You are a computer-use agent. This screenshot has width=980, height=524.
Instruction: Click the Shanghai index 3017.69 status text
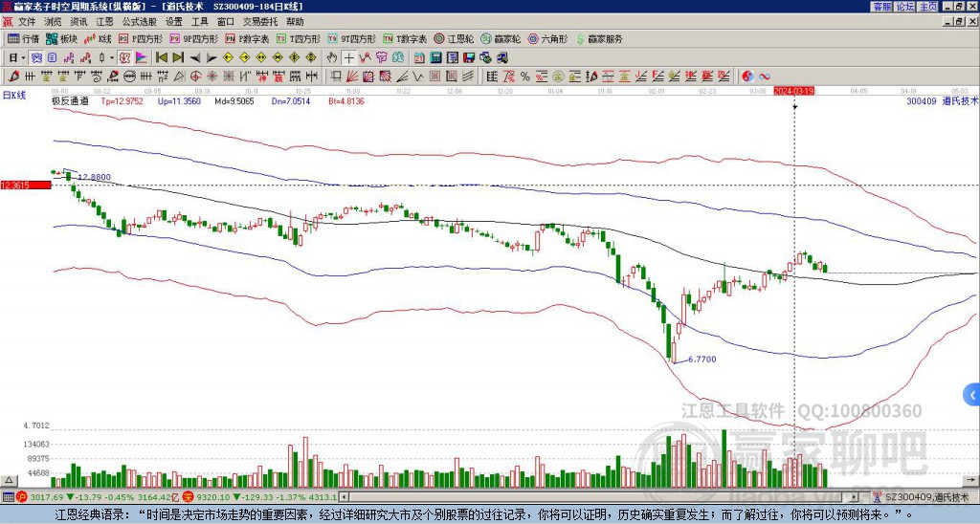point(46,497)
